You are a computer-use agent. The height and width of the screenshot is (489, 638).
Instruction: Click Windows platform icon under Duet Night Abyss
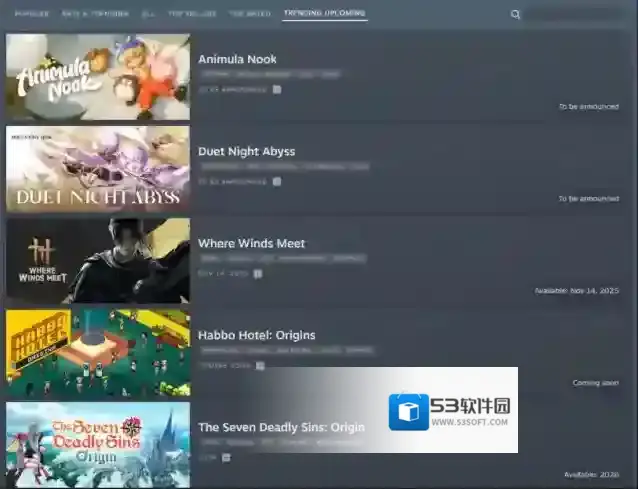pyautogui.click(x=277, y=181)
